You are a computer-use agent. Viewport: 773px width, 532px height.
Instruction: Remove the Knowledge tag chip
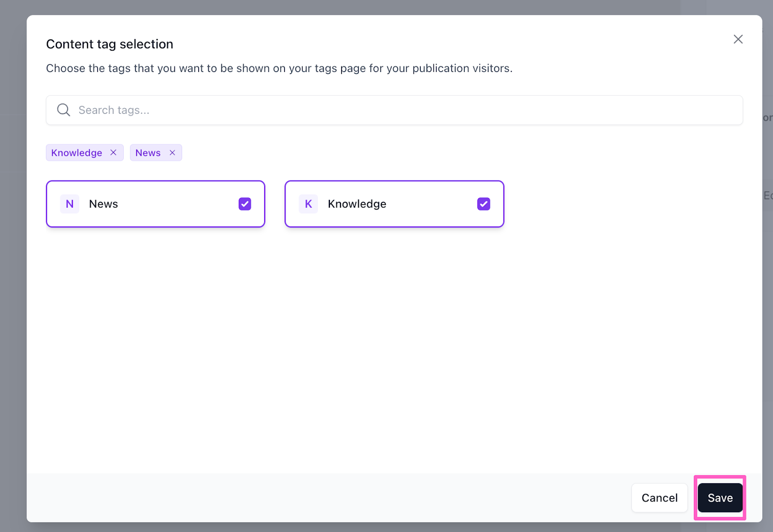tap(114, 153)
